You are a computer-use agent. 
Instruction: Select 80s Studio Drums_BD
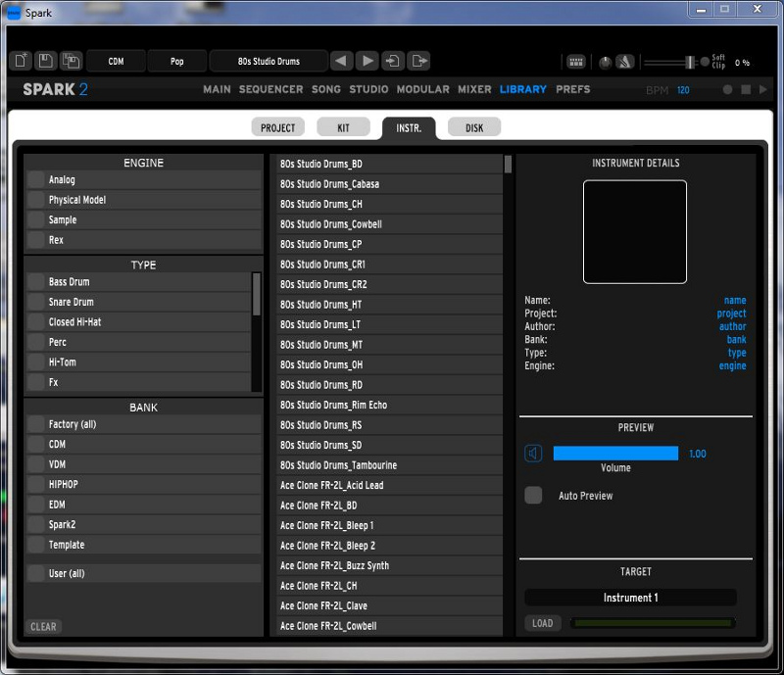coord(389,164)
